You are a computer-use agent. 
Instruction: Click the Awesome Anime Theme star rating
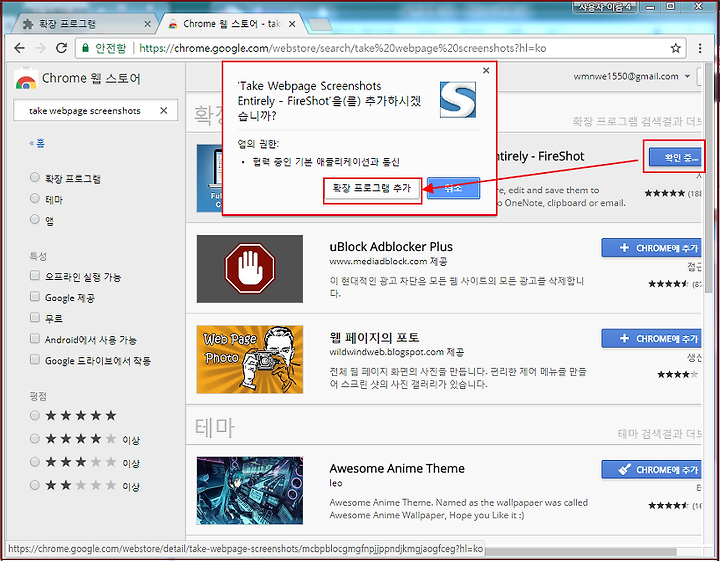tap(668, 505)
